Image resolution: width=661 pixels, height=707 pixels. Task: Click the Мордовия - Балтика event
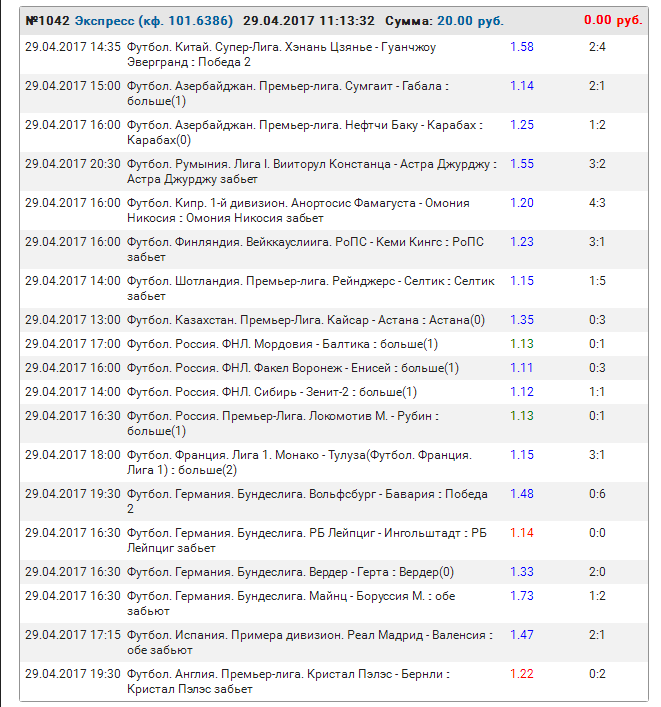tap(282, 344)
